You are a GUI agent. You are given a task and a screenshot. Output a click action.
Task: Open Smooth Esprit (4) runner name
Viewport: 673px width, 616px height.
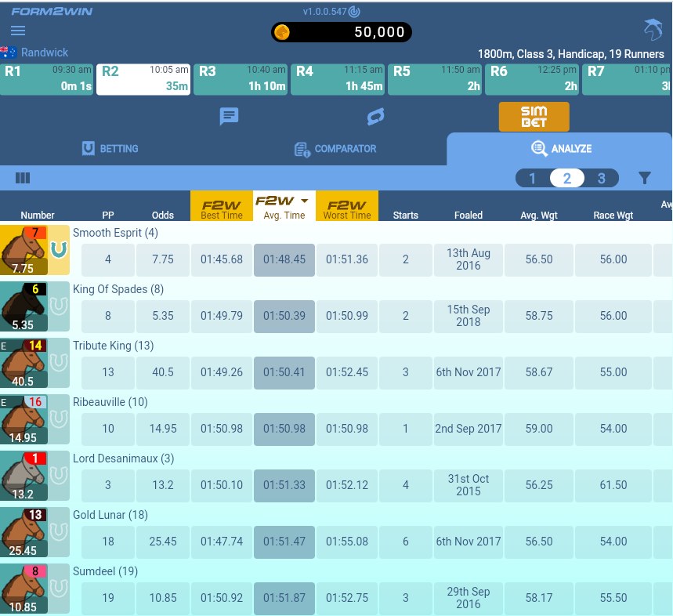pyautogui.click(x=115, y=233)
